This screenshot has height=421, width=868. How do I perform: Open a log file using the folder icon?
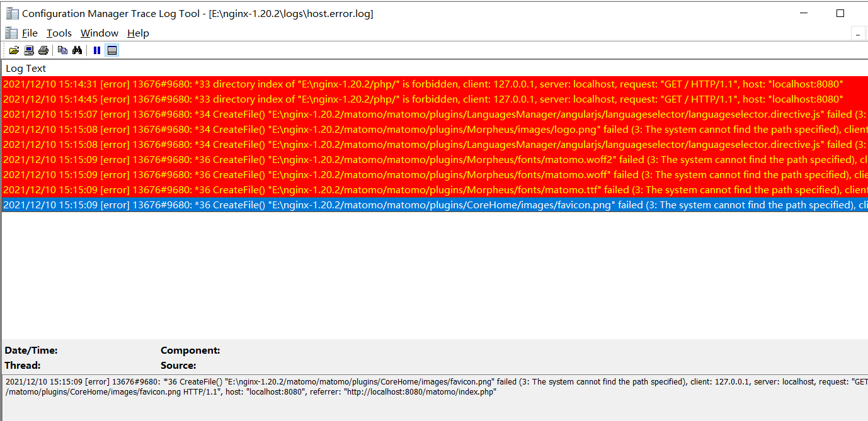click(14, 50)
